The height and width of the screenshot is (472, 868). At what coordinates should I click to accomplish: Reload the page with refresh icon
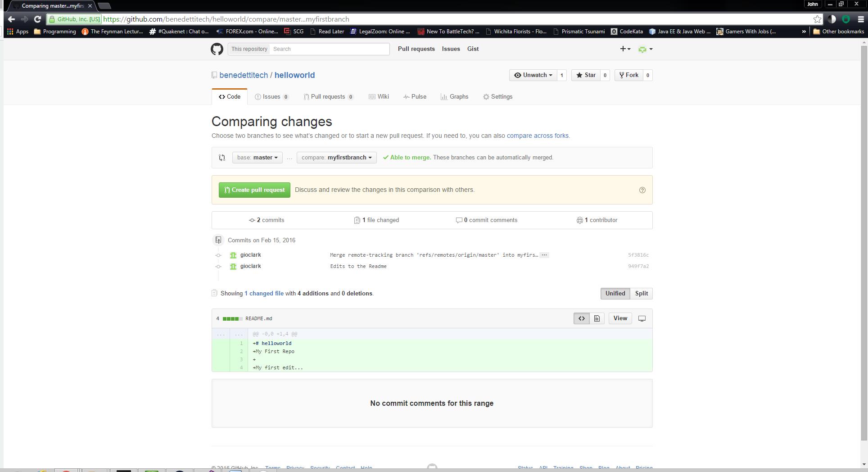38,19
